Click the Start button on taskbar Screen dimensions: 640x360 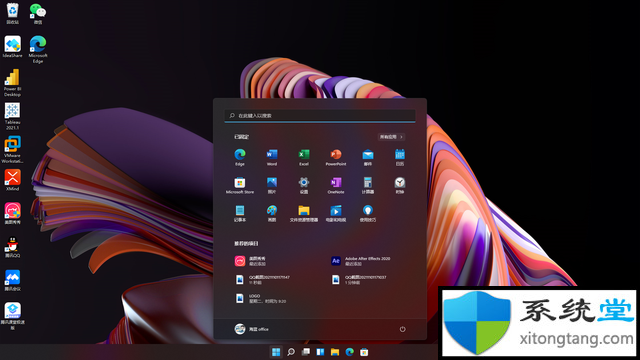(276, 352)
